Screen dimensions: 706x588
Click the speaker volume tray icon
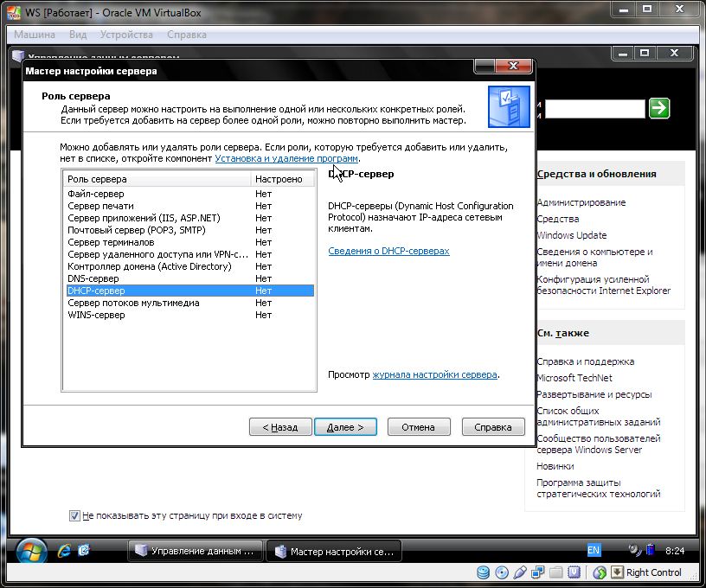[634, 550]
